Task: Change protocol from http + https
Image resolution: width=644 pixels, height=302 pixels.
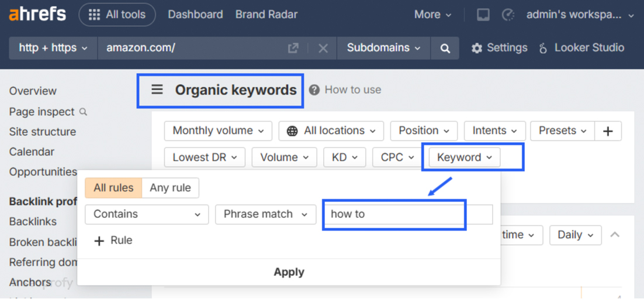Action: [53, 48]
